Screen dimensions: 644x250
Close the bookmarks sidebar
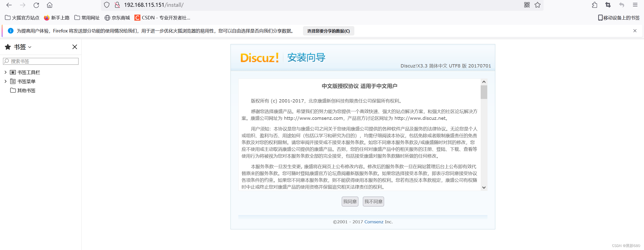[75, 47]
